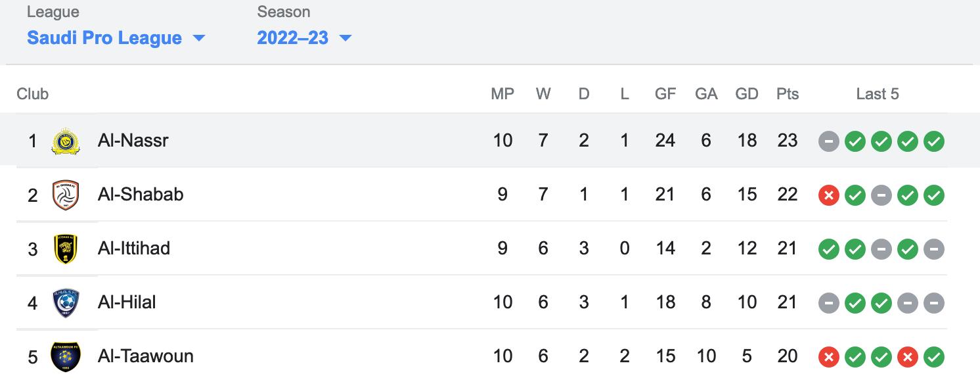Viewport: 980px width, 380px height.
Task: Click the GD column header
Action: coord(747,94)
